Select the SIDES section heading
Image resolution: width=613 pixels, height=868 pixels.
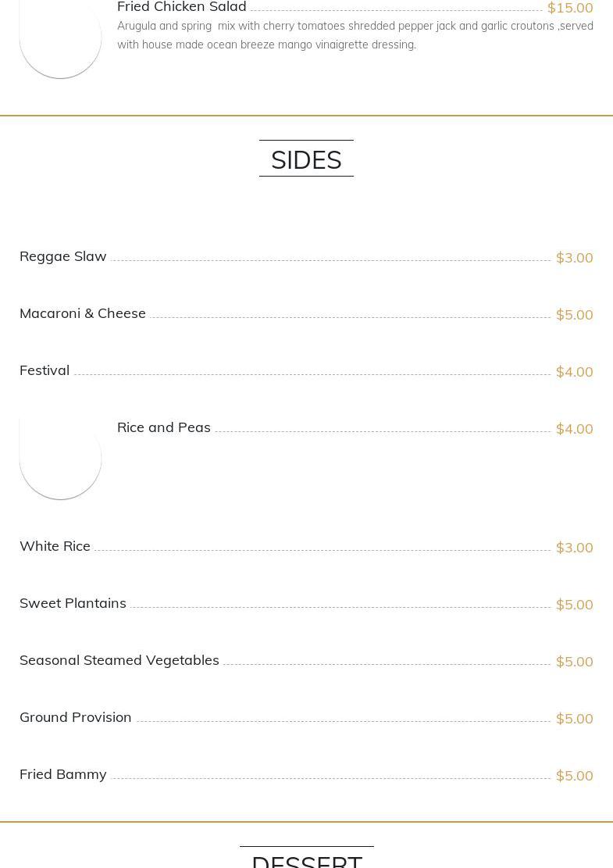tap(306, 159)
